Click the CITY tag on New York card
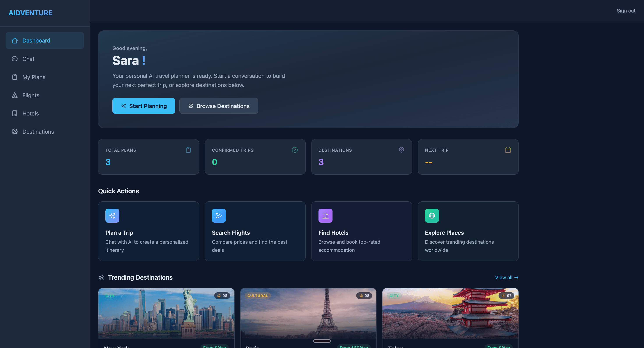Image resolution: width=644 pixels, height=348 pixels. pyautogui.click(x=110, y=296)
